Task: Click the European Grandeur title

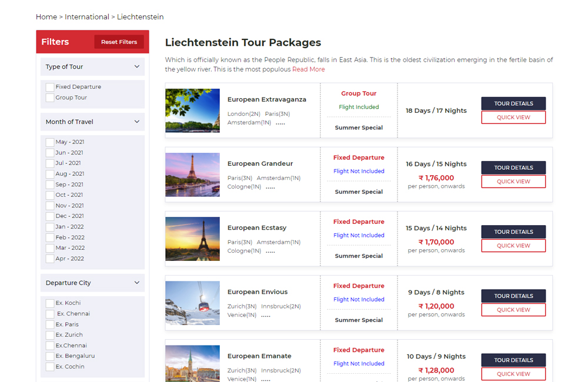Action: point(260,163)
